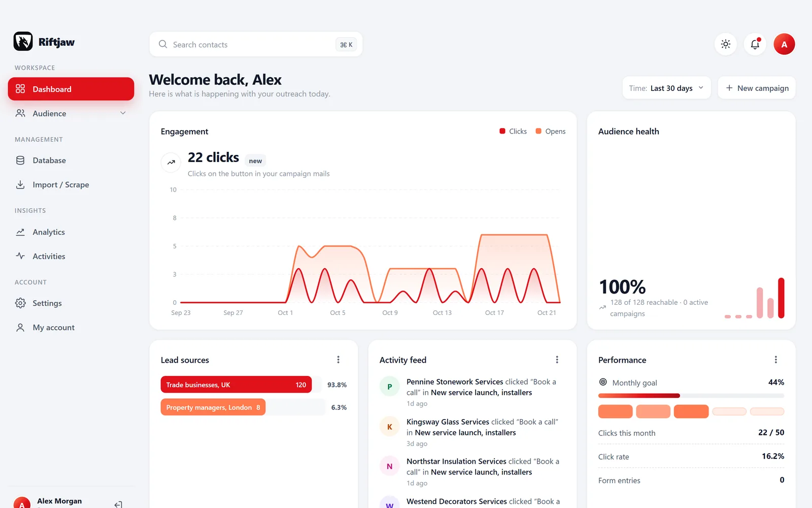The width and height of the screenshot is (812, 508).
Task: Open Activities menu item
Action: tap(71, 257)
